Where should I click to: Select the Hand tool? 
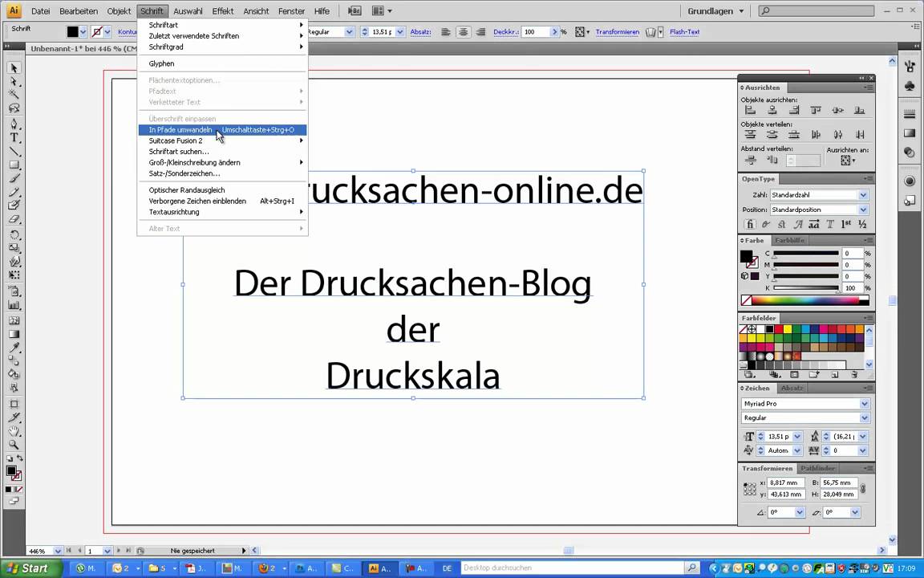(14, 431)
